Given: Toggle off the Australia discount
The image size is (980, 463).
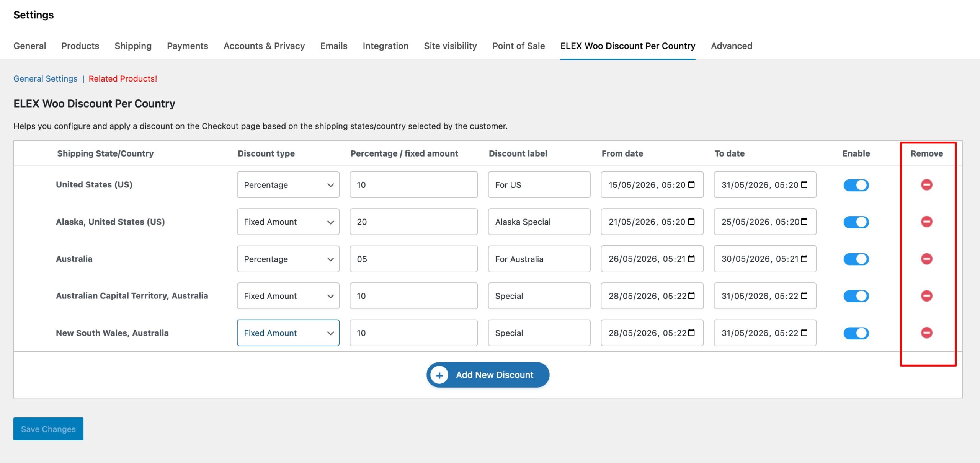Looking at the screenshot, I should tap(856, 259).
